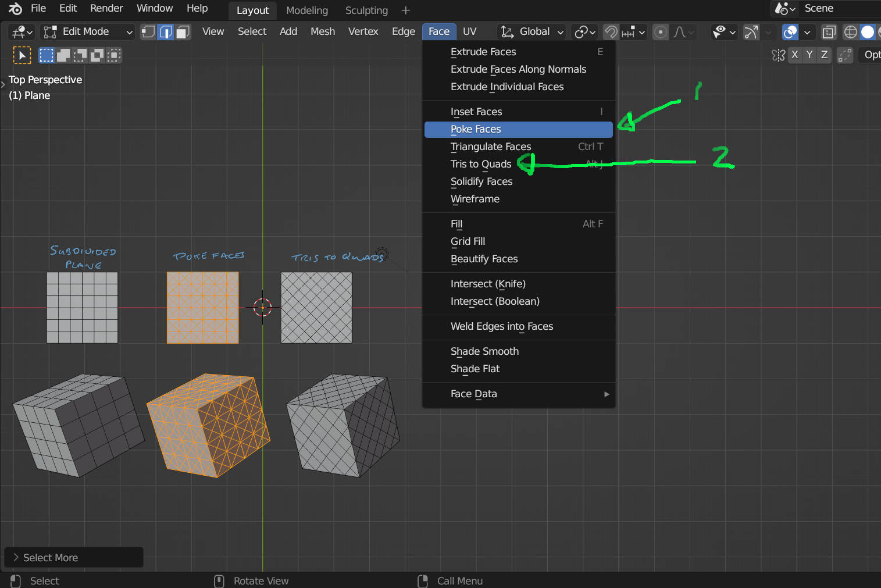The width and height of the screenshot is (881, 588).
Task: Switch to the Modeling workspace tab
Action: pyautogui.click(x=307, y=10)
